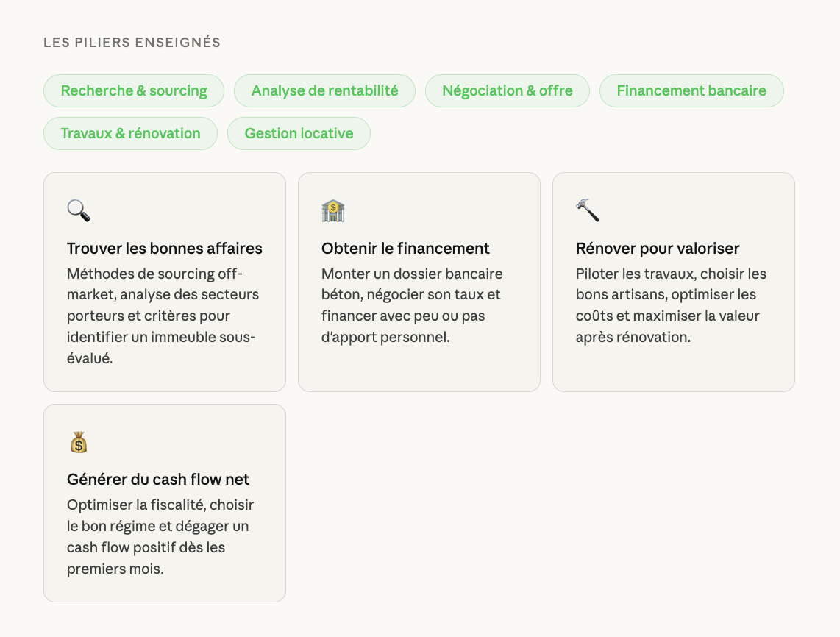Click the Les piliers enseignés section heading
The height and width of the screenshot is (637, 840).
[x=132, y=43]
